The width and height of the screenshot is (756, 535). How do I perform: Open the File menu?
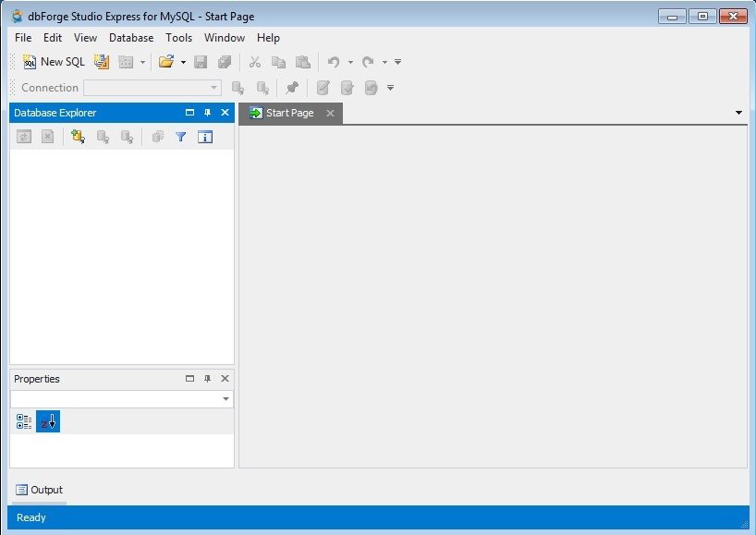tap(23, 38)
